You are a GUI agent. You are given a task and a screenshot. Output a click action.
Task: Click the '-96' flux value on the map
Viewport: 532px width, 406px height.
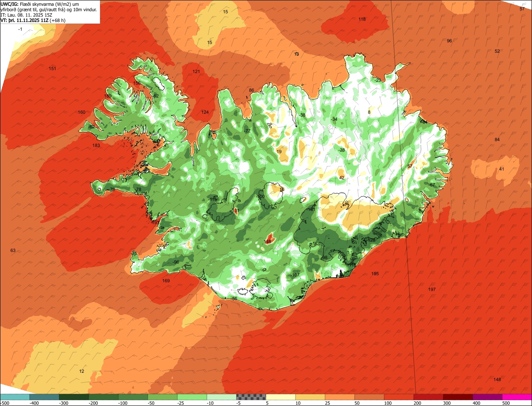point(176,262)
